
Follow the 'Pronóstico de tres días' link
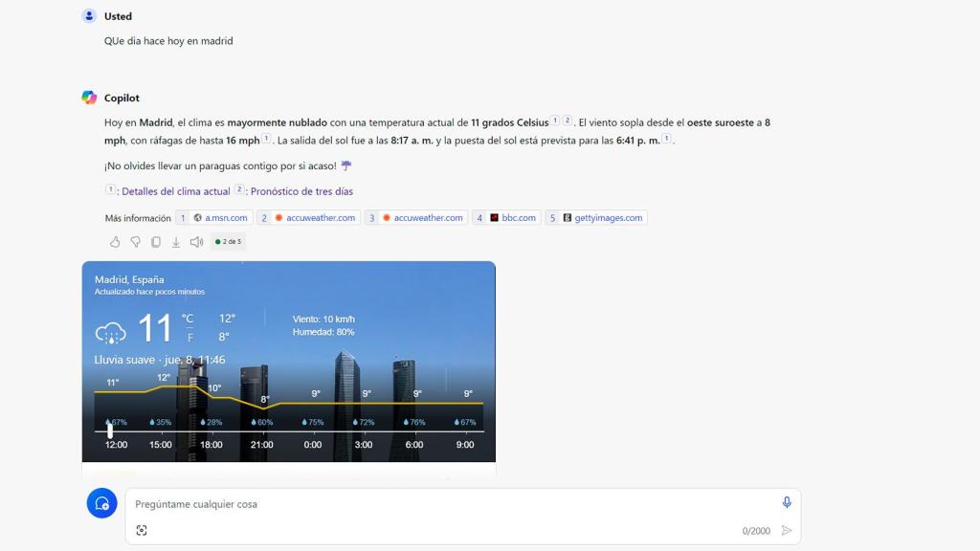coord(301,191)
